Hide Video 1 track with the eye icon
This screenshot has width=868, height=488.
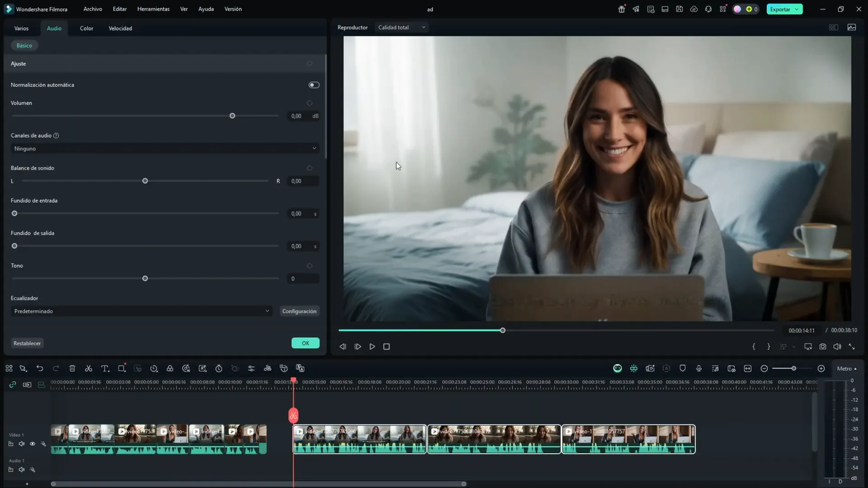click(33, 444)
